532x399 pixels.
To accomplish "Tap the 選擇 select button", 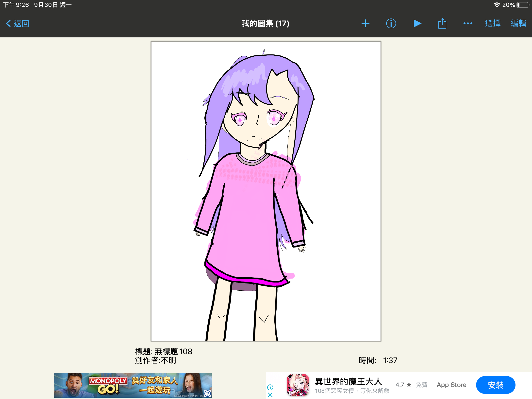I will coord(493,23).
